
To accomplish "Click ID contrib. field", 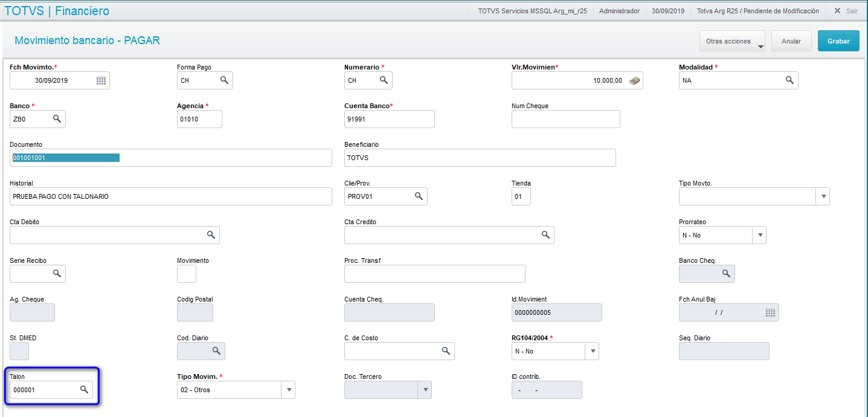I will pyautogui.click(x=547, y=390).
